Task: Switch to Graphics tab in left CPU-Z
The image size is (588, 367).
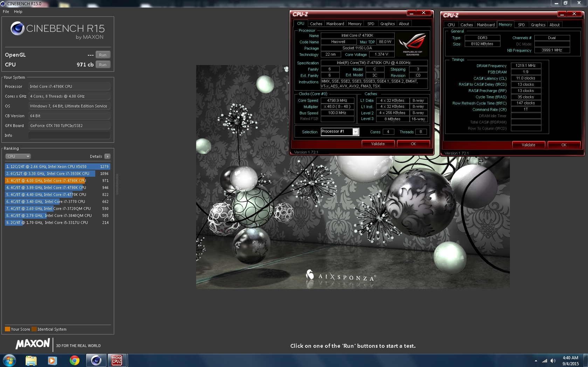Action: click(388, 24)
